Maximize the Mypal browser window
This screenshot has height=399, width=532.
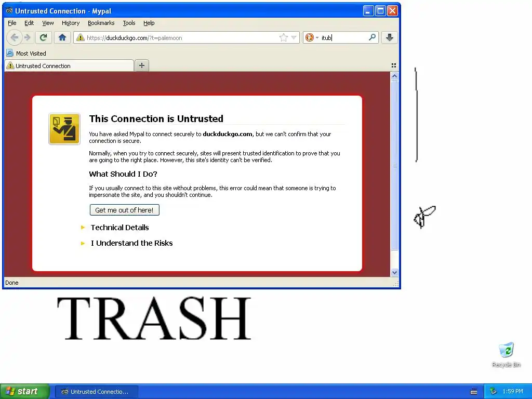pos(380,11)
